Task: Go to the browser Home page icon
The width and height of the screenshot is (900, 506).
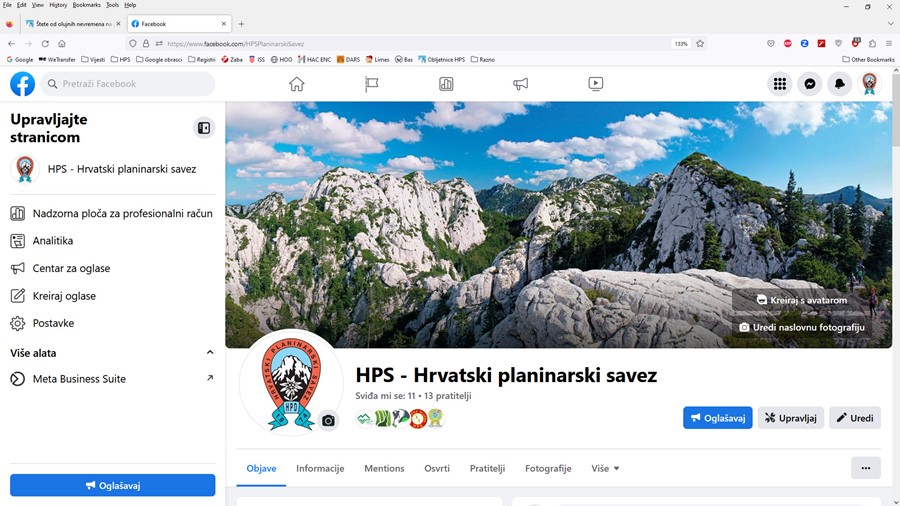Action: click(x=62, y=44)
